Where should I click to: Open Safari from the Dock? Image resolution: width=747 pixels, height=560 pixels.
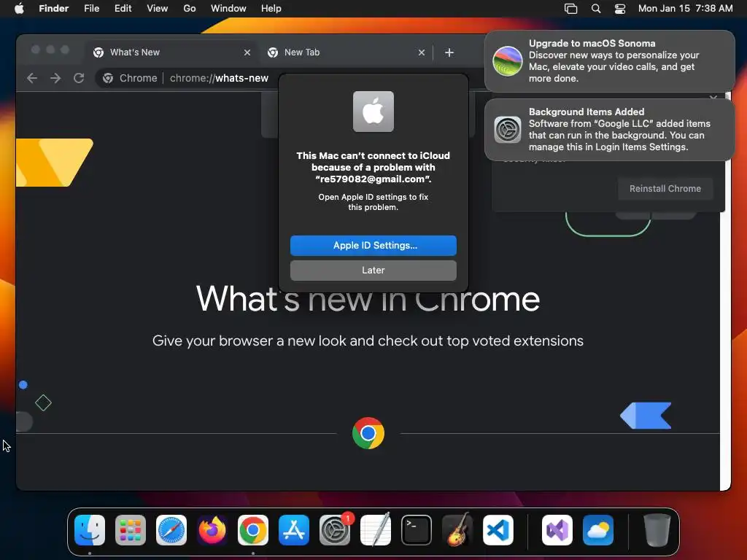pos(171,530)
